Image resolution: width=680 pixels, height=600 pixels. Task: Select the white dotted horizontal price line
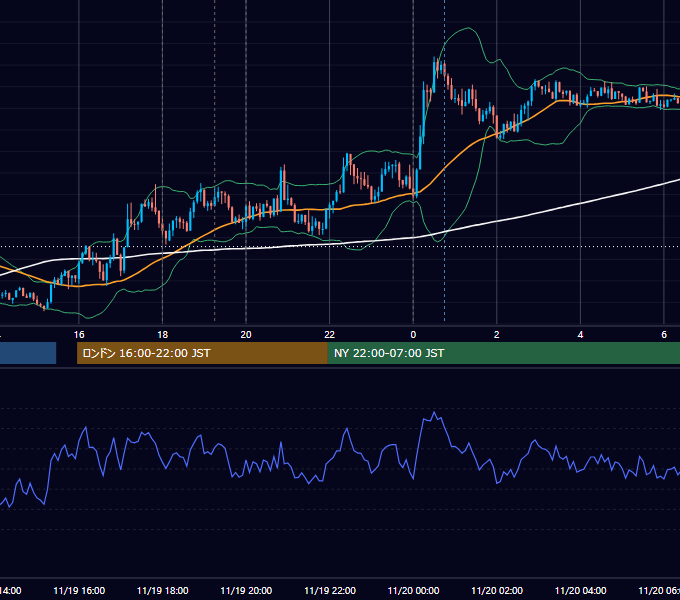click(340, 247)
